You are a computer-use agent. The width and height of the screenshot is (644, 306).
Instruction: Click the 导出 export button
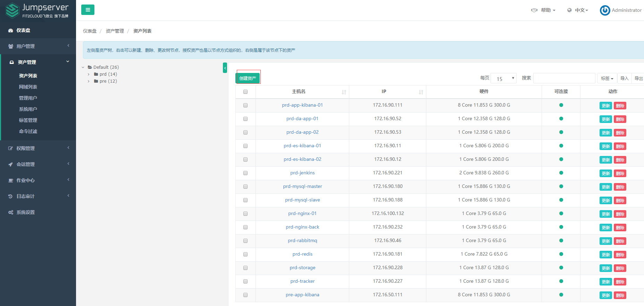(638, 78)
